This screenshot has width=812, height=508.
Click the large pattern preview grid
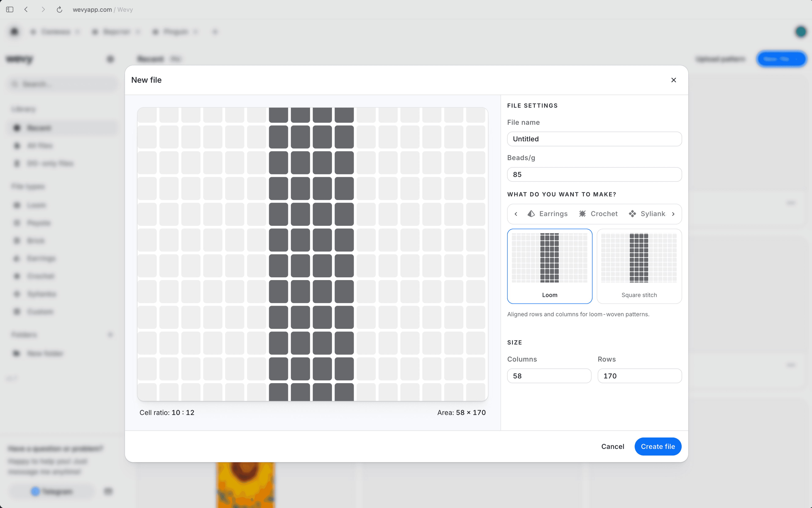point(312,254)
